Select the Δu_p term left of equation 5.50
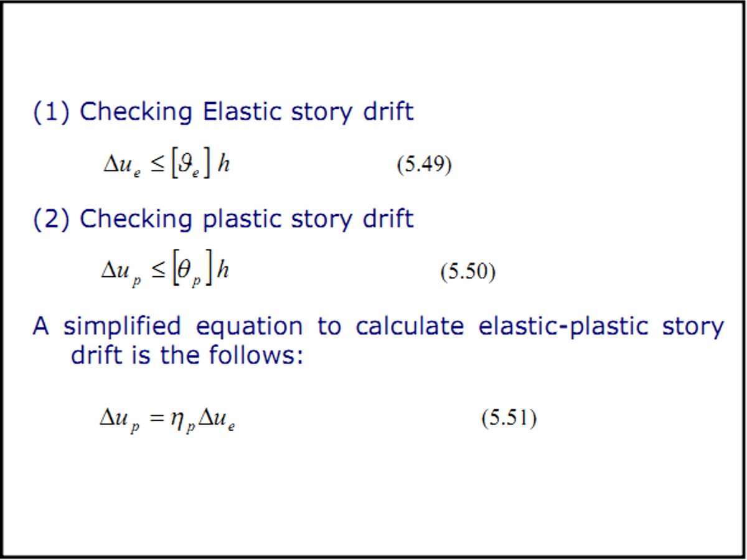This screenshot has height=560, width=747. tap(121, 274)
